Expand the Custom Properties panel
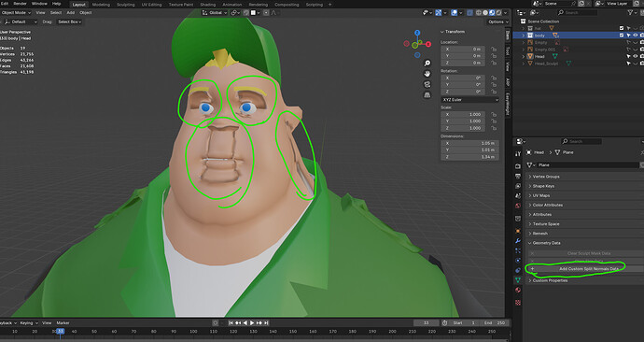 click(x=585, y=280)
